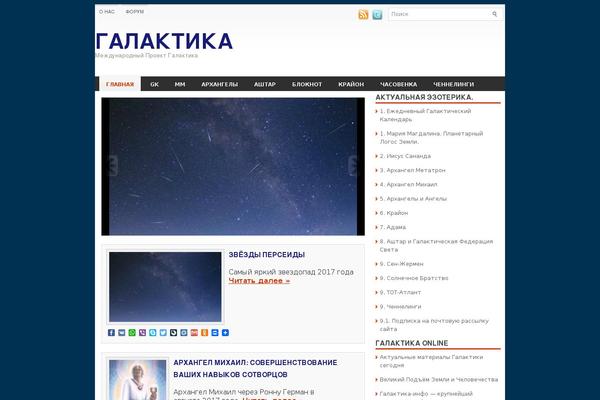Screen dimensions: 600x400
Task: Open the БЛОКНОТ menu item
Action: [x=307, y=84]
